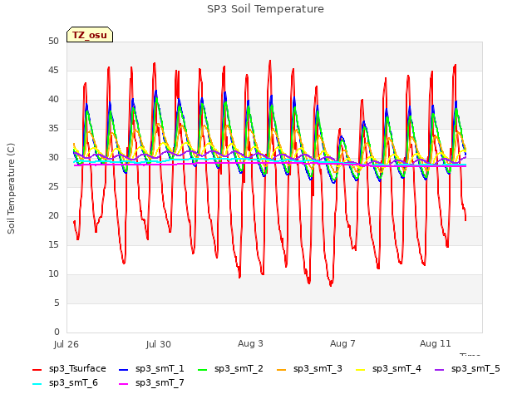Click the purple sp3_smT_5 color swatch
The width and height of the screenshot is (532, 399).
(440, 369)
